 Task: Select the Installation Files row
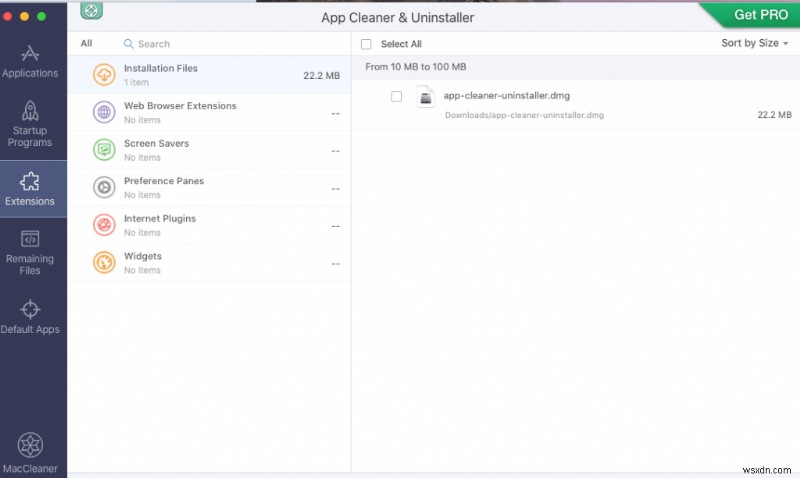209,75
